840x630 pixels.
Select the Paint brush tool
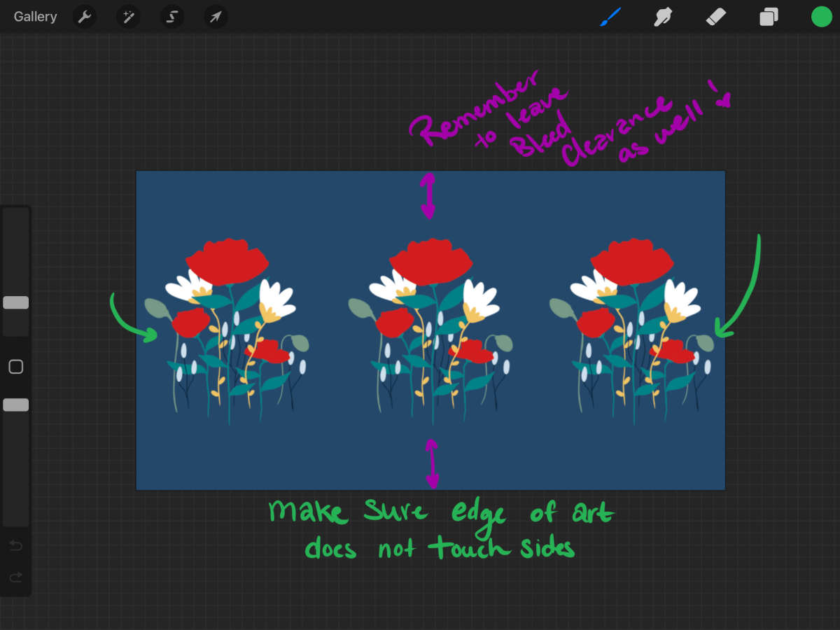click(x=610, y=17)
